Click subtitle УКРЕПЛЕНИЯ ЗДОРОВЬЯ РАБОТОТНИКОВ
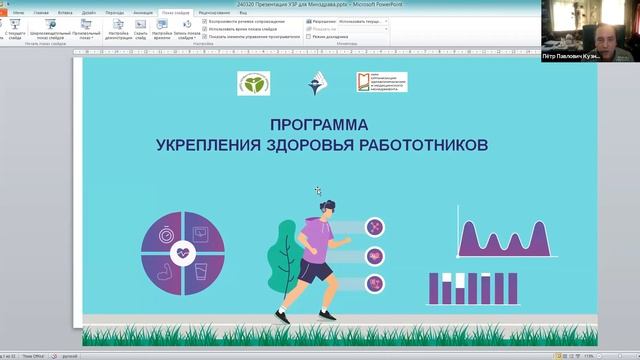Image resolution: width=640 pixels, height=360 pixels. pyautogui.click(x=322, y=145)
